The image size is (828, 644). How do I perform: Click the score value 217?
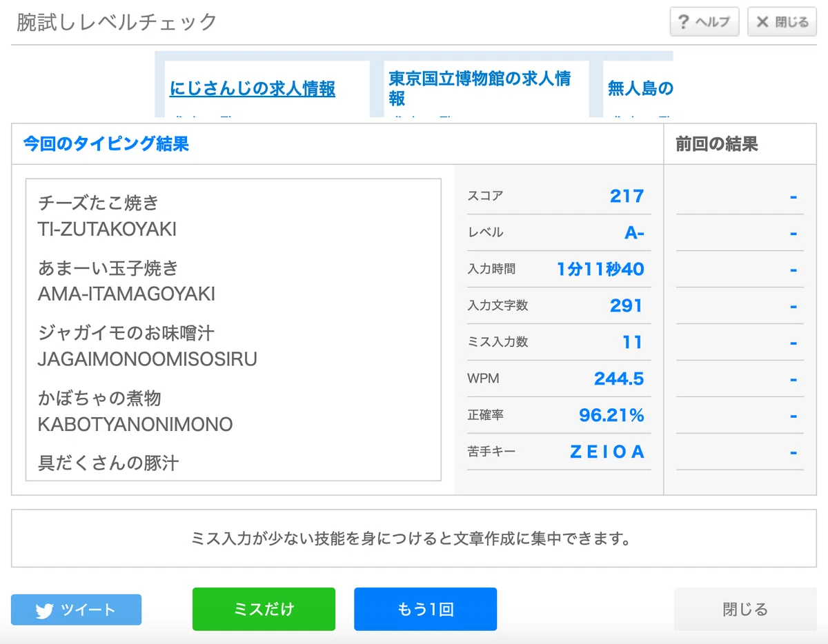[627, 196]
